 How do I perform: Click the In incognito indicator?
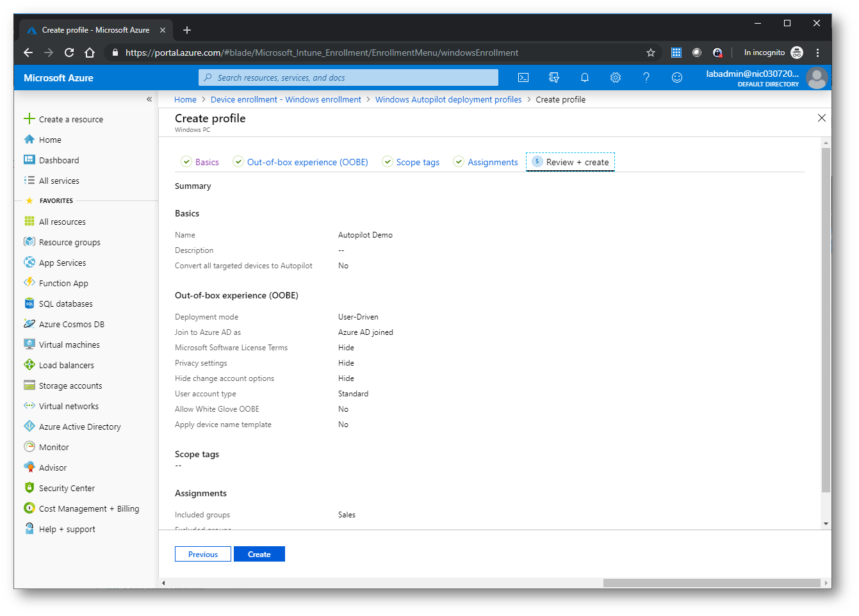[x=773, y=53]
